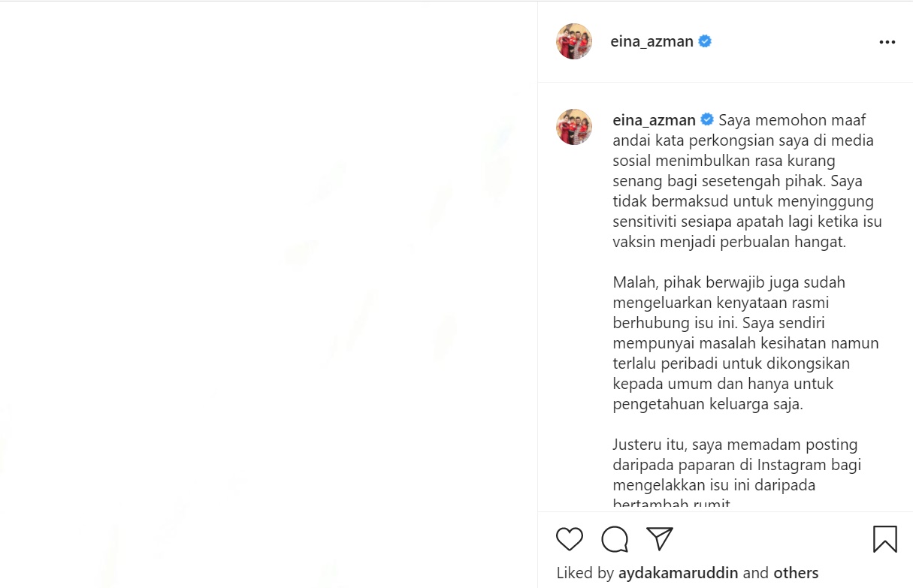Click the verified badge in the post header
913x588 pixels.
click(705, 41)
